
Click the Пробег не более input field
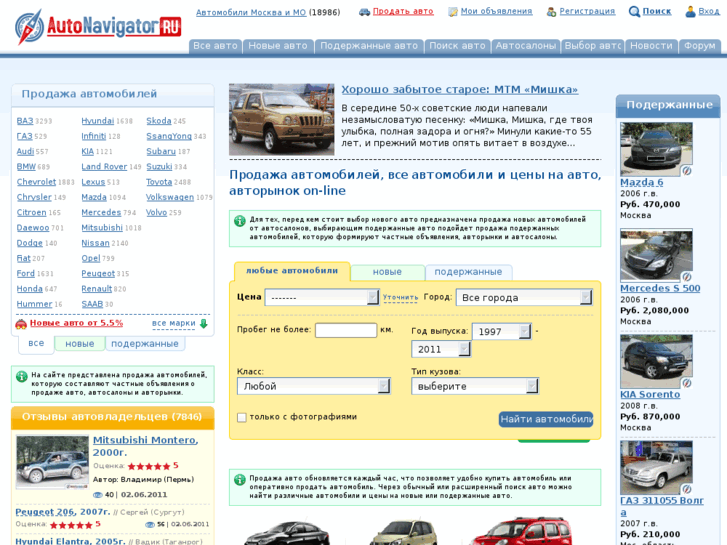pyautogui.click(x=346, y=330)
